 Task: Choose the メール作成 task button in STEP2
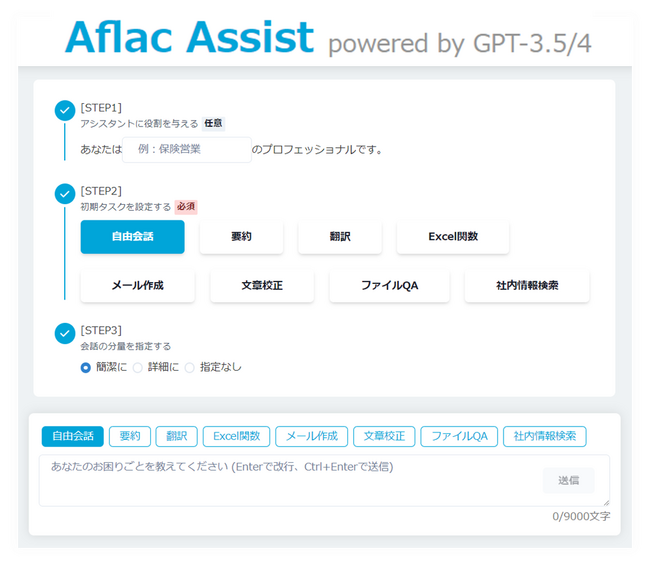138,286
